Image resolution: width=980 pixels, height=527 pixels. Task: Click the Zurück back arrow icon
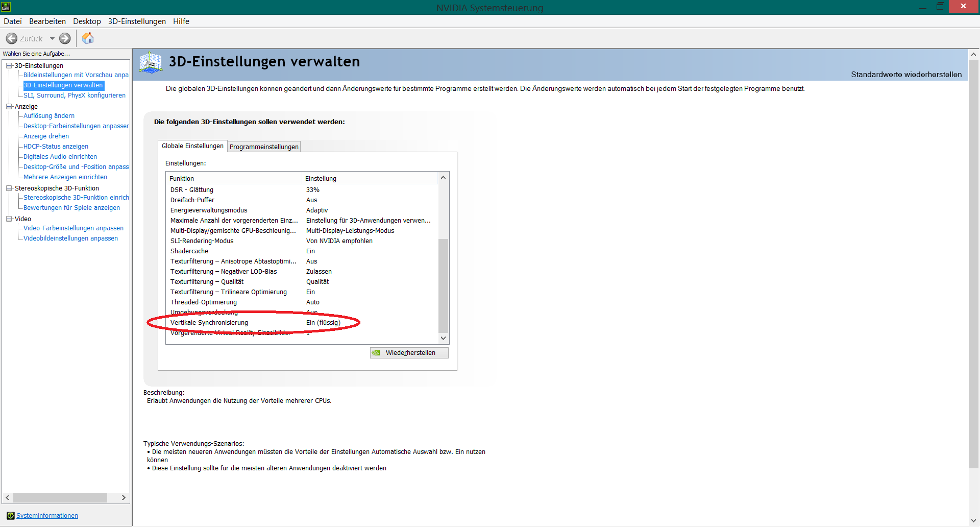click(11, 39)
